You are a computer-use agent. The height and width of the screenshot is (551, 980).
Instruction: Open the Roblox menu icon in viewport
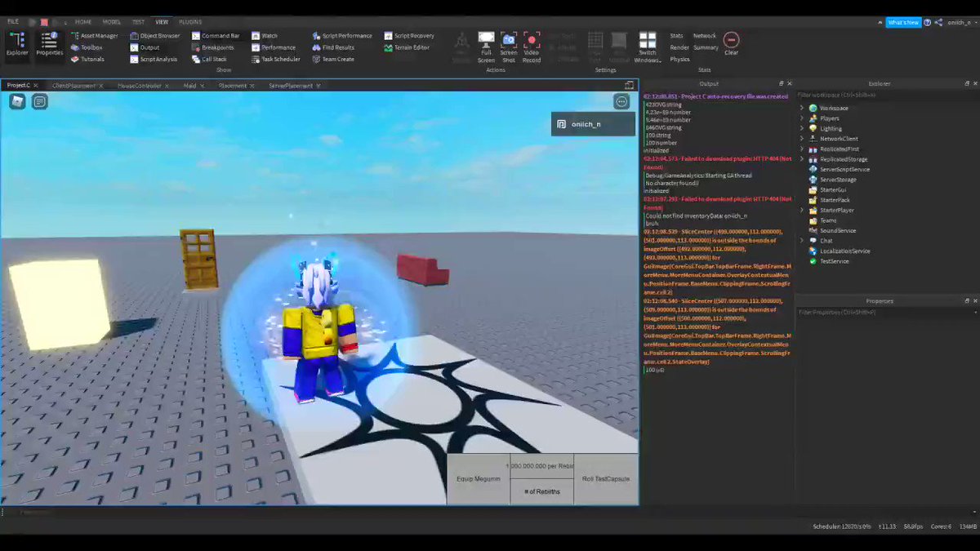[17, 101]
